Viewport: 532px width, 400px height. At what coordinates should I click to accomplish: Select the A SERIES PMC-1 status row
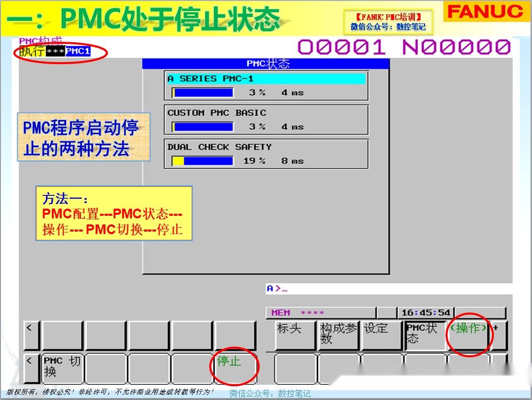(265, 79)
